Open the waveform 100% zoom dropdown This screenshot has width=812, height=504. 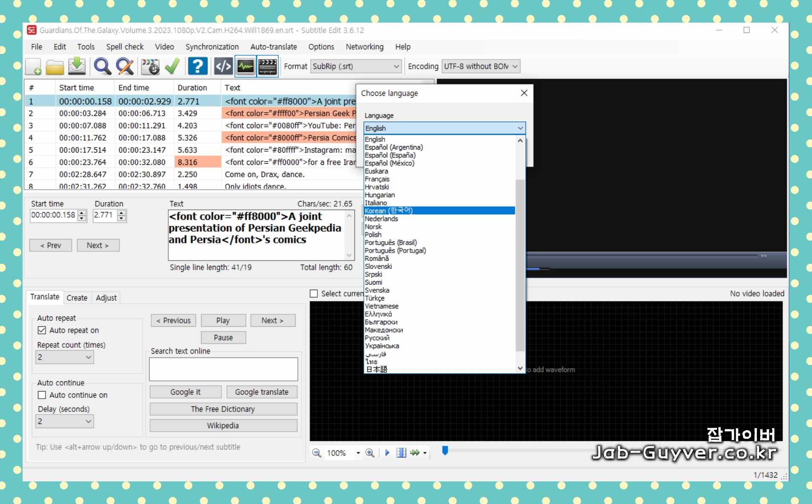tap(358, 453)
